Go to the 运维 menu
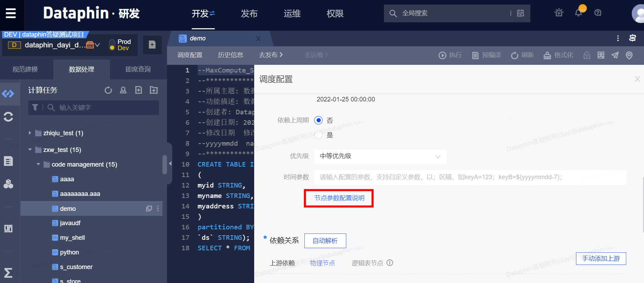This screenshot has width=644, height=283. click(292, 14)
